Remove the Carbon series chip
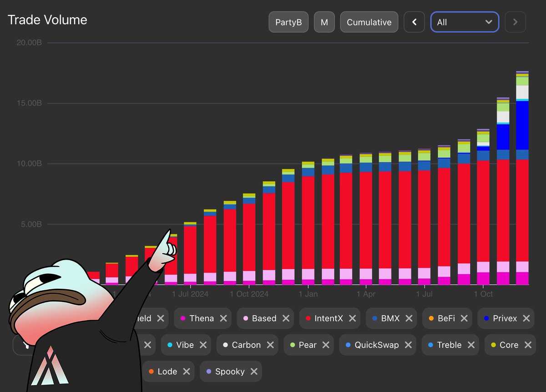The width and height of the screenshot is (546, 392). [270, 345]
